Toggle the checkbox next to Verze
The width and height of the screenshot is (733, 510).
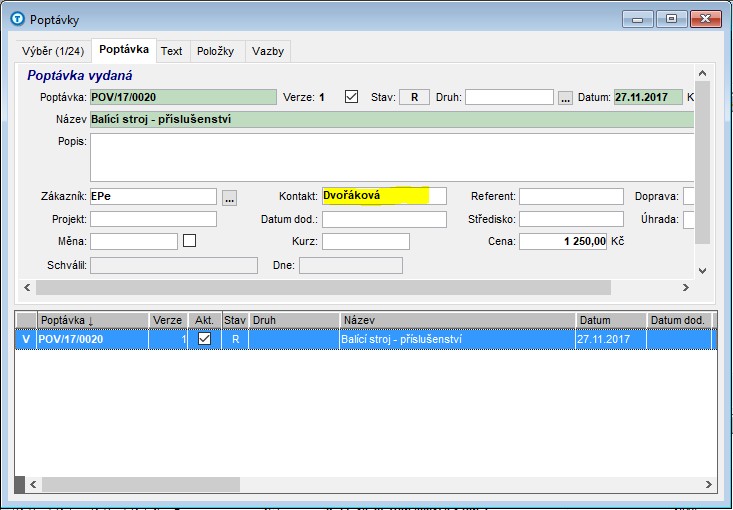point(351,97)
